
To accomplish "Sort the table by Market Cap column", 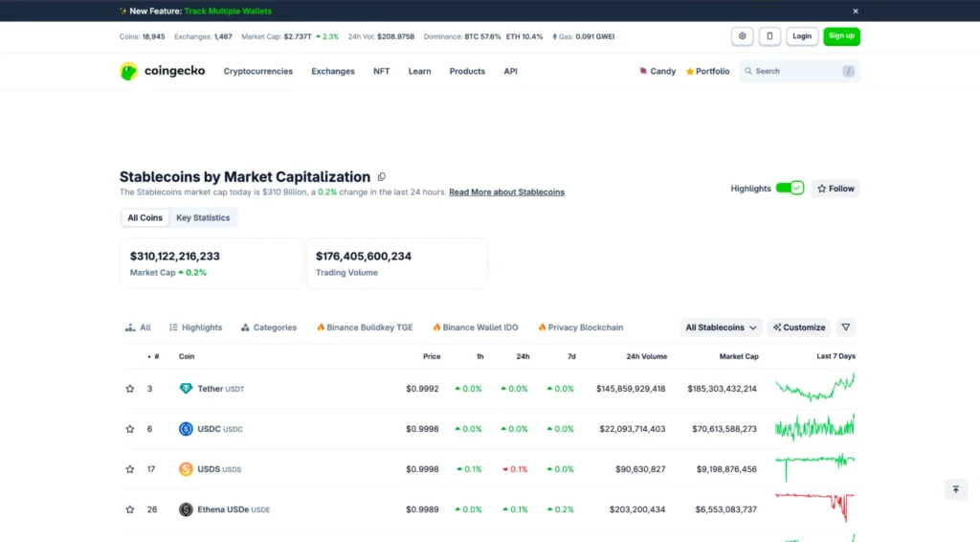I will tap(739, 356).
